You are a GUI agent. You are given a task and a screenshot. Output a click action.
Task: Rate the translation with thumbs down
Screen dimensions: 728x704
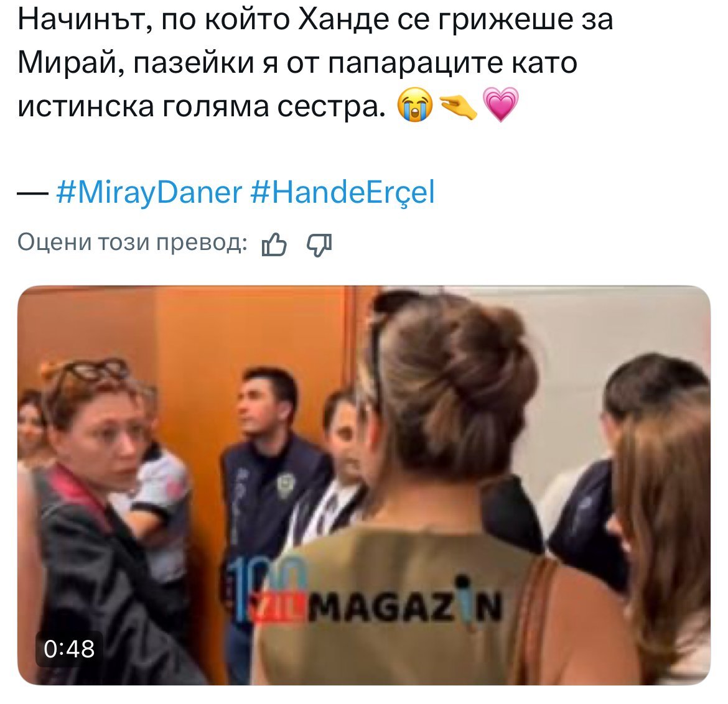pyautogui.click(x=319, y=244)
